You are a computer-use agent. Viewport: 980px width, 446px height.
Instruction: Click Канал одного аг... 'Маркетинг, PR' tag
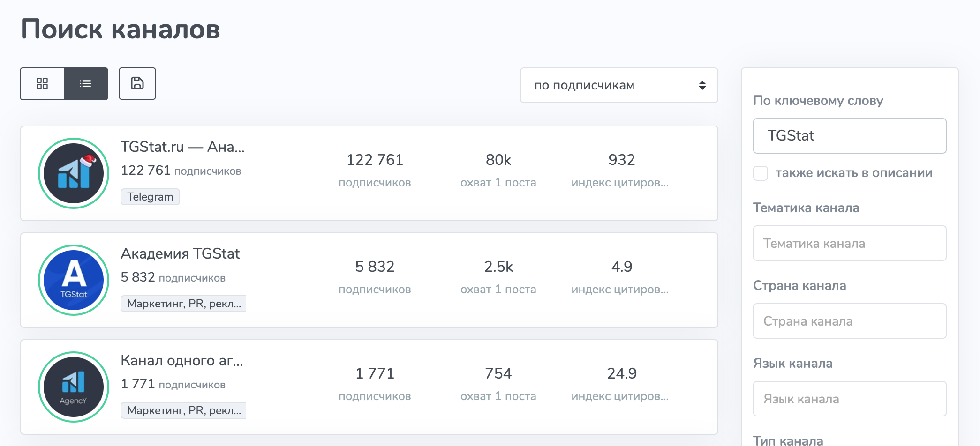pos(183,410)
